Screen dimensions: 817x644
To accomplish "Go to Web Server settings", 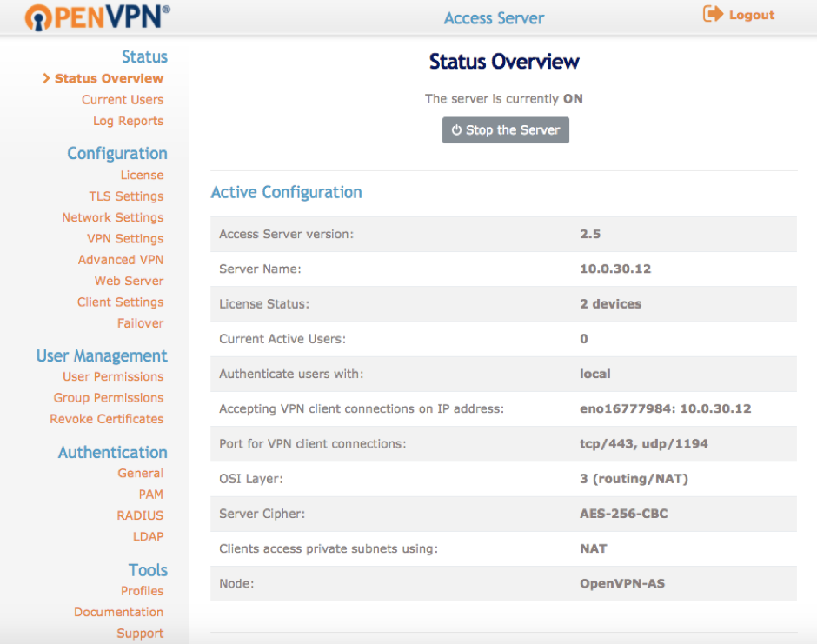I will (x=130, y=281).
